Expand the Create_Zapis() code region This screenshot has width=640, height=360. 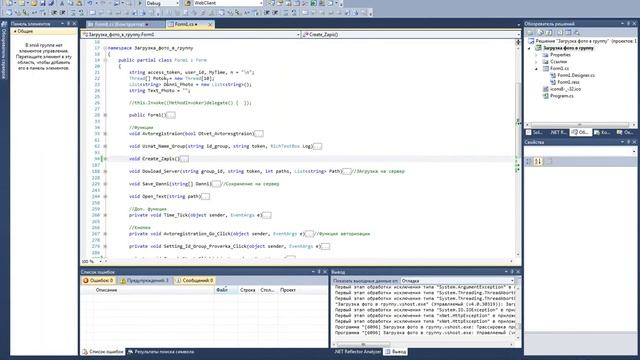[x=105, y=159]
